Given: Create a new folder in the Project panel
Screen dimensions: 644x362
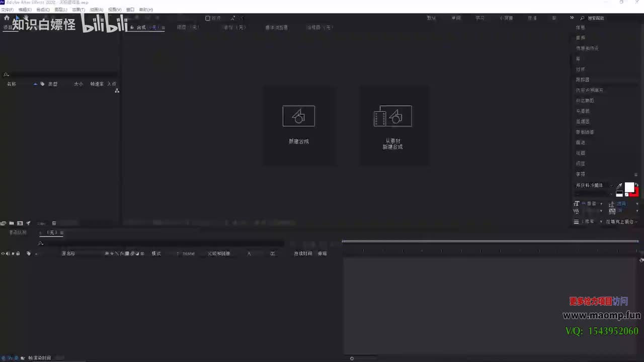Looking at the screenshot, I should point(12,223).
